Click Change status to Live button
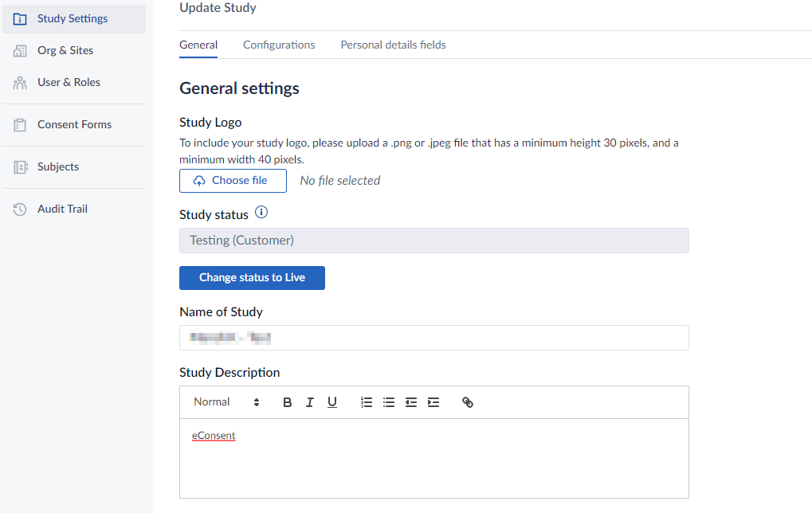The image size is (812, 513). (x=252, y=278)
